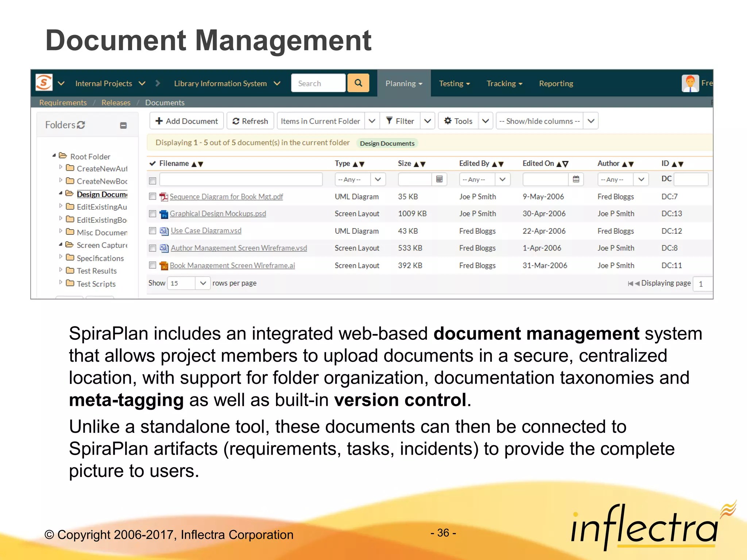This screenshot has height=560, width=747.
Task: Sort Type column descending arrow
Action: point(362,164)
